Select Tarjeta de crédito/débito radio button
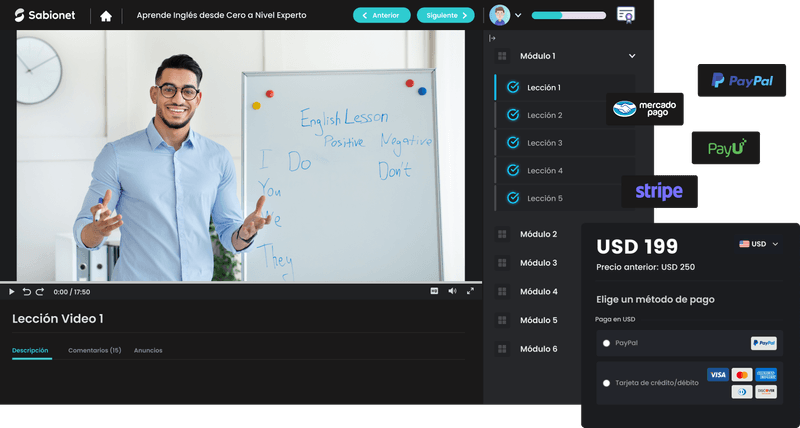800x428 pixels. (x=606, y=383)
